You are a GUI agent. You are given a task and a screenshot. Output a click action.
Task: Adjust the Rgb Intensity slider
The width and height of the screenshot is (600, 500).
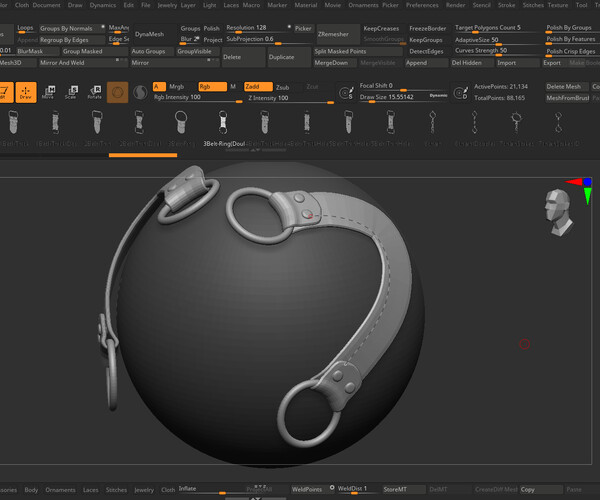point(197,98)
